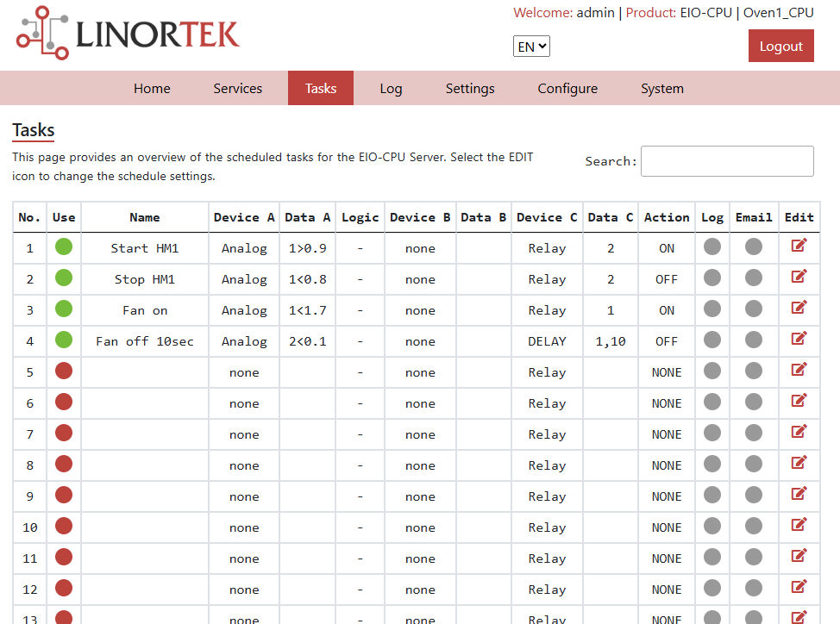Click Email indicator for Fan on task

click(753, 309)
